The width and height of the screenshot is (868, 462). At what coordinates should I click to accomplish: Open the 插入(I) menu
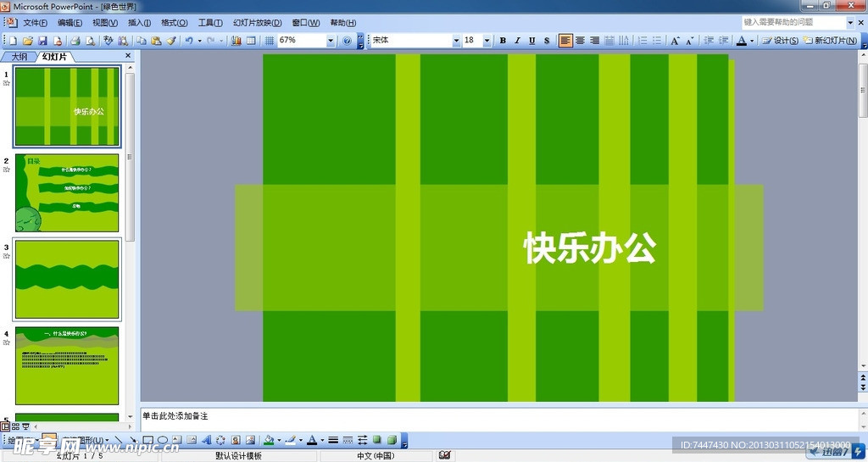(x=139, y=23)
